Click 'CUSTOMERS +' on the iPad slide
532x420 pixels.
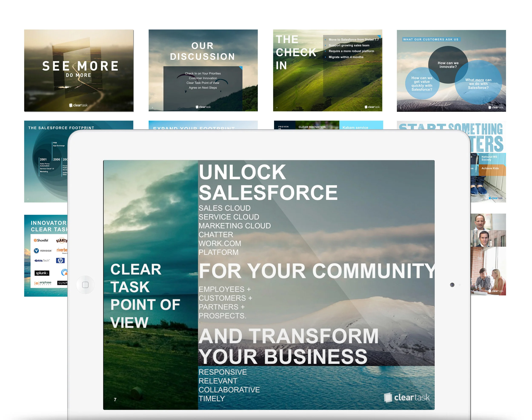[225, 298]
